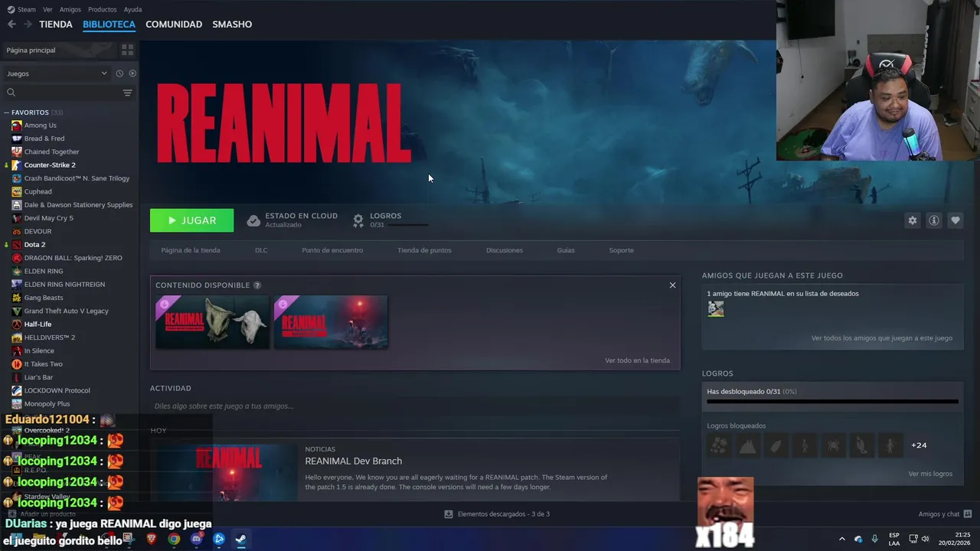This screenshot has width=980, height=551.
Task: Open Punto de encuentro tab
Action: point(332,250)
